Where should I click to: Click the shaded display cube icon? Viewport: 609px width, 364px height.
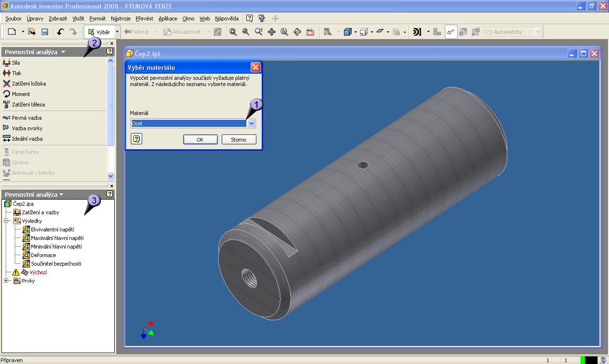[347, 32]
